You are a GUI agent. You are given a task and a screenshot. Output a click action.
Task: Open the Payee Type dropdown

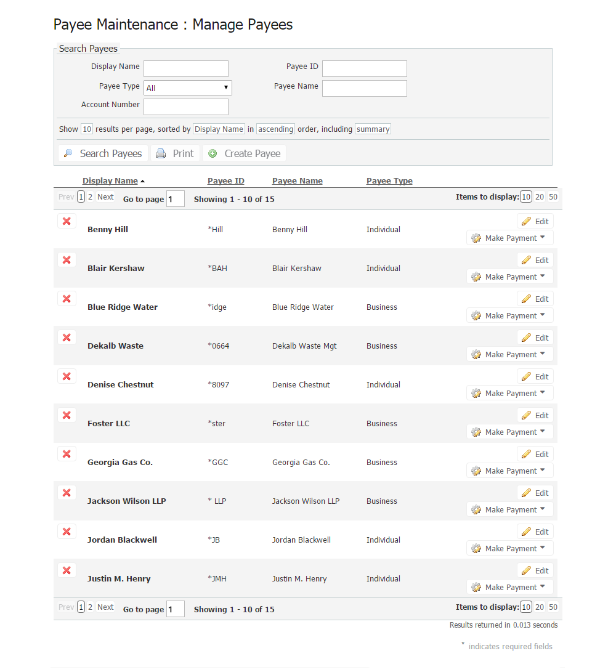pos(187,87)
